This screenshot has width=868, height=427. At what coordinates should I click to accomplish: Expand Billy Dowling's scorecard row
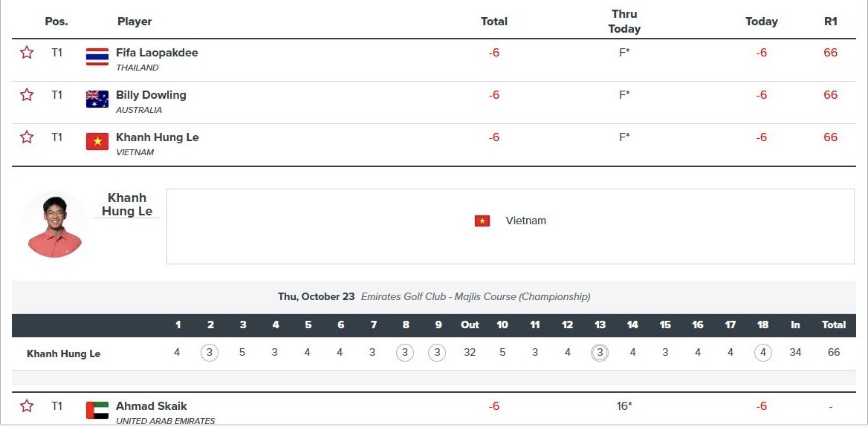point(434,102)
